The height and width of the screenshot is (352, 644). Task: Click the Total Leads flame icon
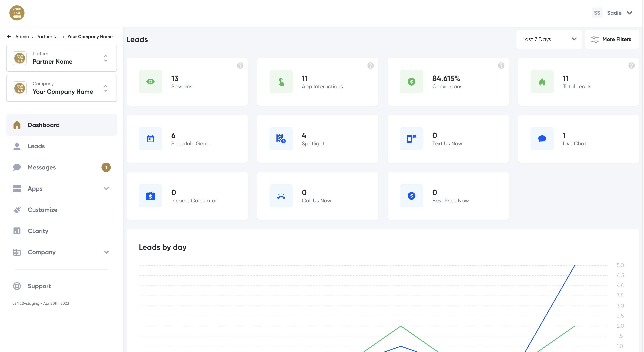pos(542,82)
